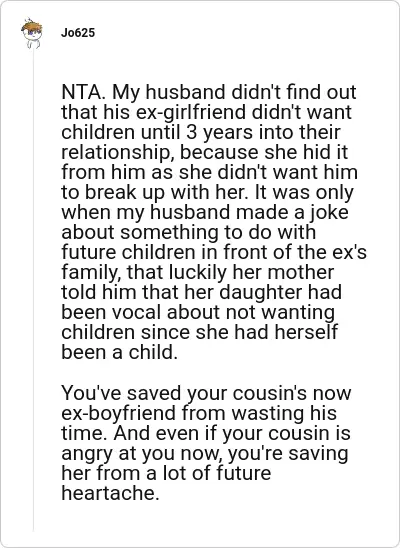Click the line 'to break up with her. It was only'
This screenshot has height=548, width=400.
pos(208,193)
